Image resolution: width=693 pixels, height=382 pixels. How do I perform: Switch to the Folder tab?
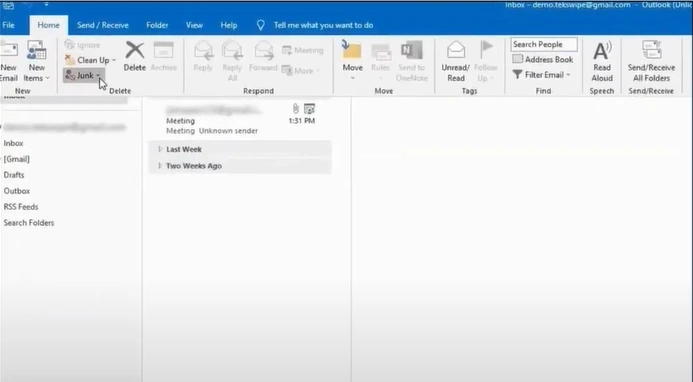157,25
